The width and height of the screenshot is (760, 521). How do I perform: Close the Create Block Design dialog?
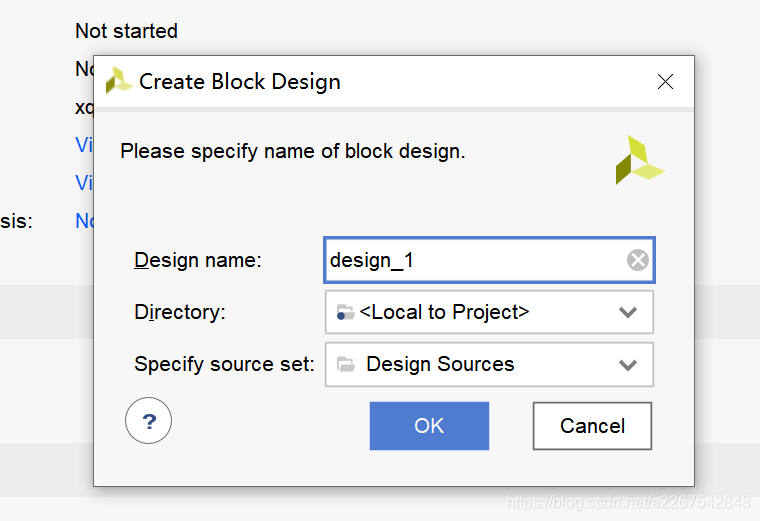coord(665,82)
